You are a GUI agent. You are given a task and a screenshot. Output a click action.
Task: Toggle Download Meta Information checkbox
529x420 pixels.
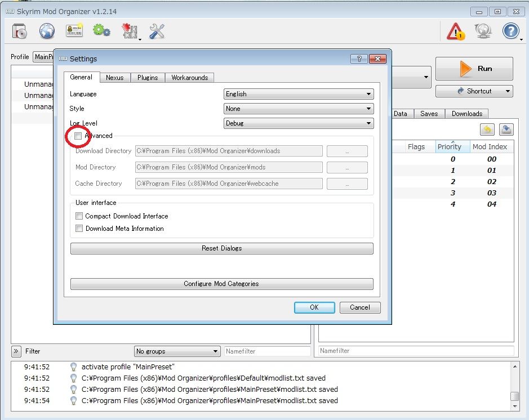[x=79, y=228]
